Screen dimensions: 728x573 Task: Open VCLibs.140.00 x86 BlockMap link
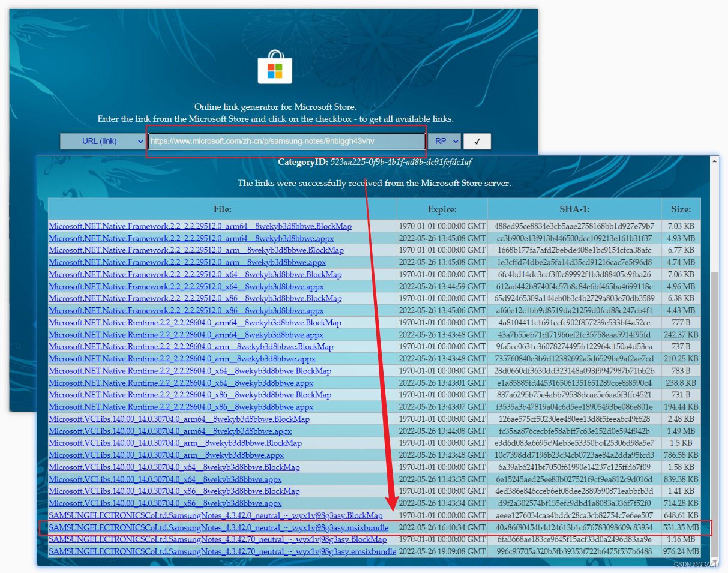coord(175,491)
